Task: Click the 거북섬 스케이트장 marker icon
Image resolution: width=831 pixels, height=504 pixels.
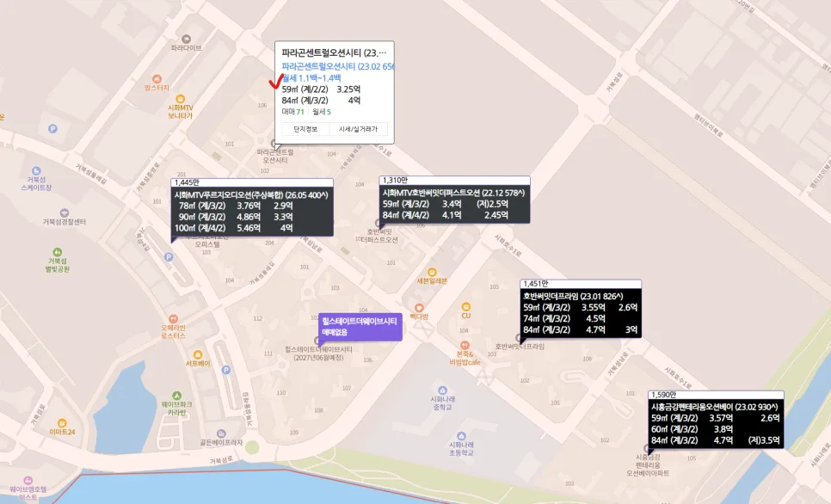Action: 36,171
